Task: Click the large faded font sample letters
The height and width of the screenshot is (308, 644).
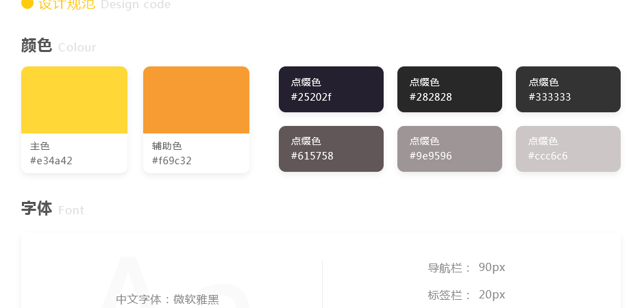Action: [x=177, y=282]
